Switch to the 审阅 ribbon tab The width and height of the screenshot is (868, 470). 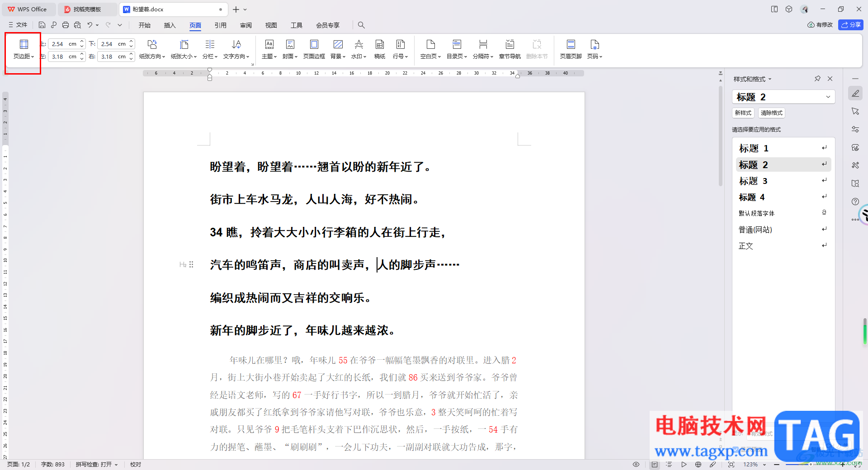click(x=246, y=25)
